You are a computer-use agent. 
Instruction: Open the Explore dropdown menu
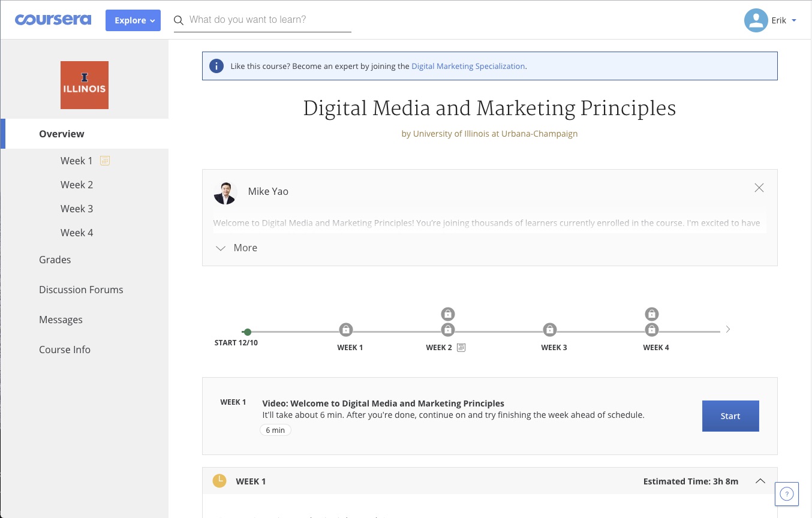pos(133,20)
